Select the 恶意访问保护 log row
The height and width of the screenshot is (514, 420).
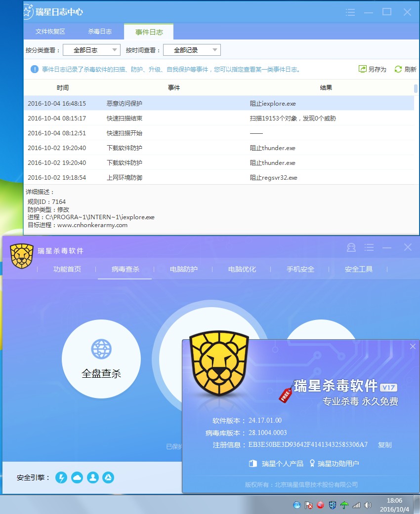tap(219, 104)
